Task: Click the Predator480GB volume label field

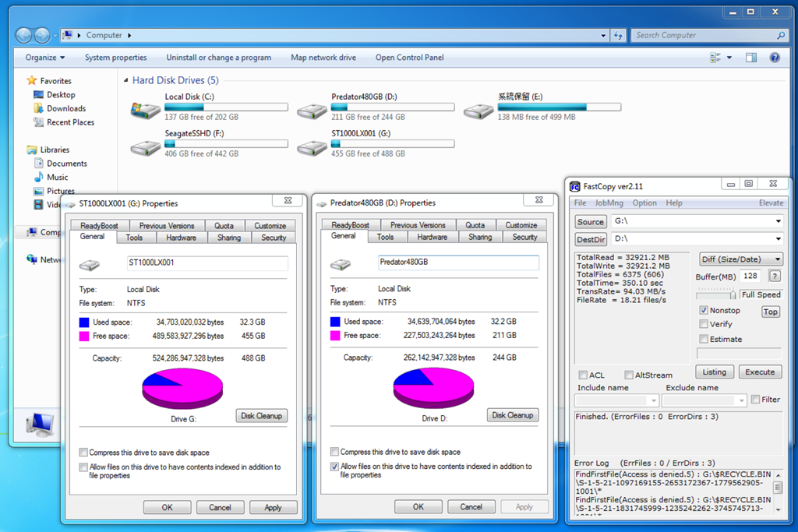Action: tap(458, 262)
